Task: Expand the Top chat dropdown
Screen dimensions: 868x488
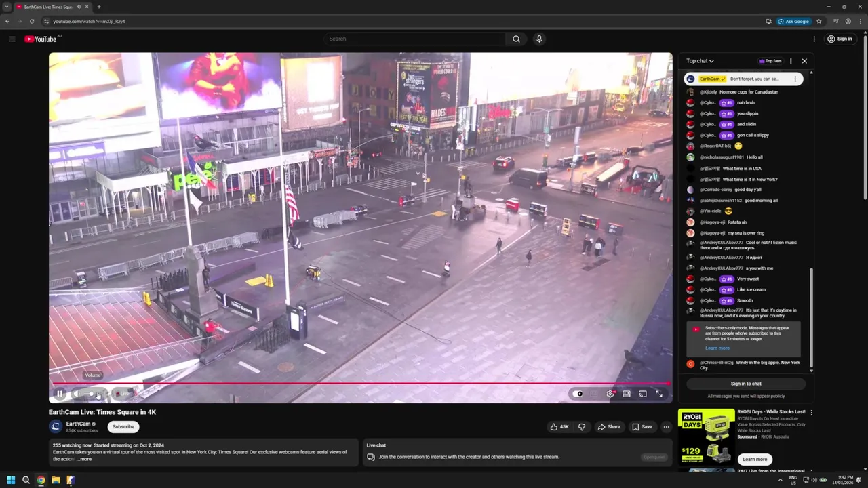Action: [x=700, y=61]
